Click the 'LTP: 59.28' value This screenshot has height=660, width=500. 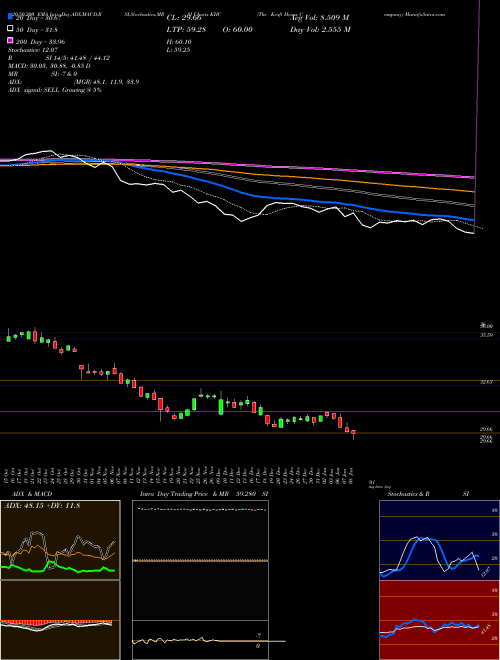[x=186, y=29]
